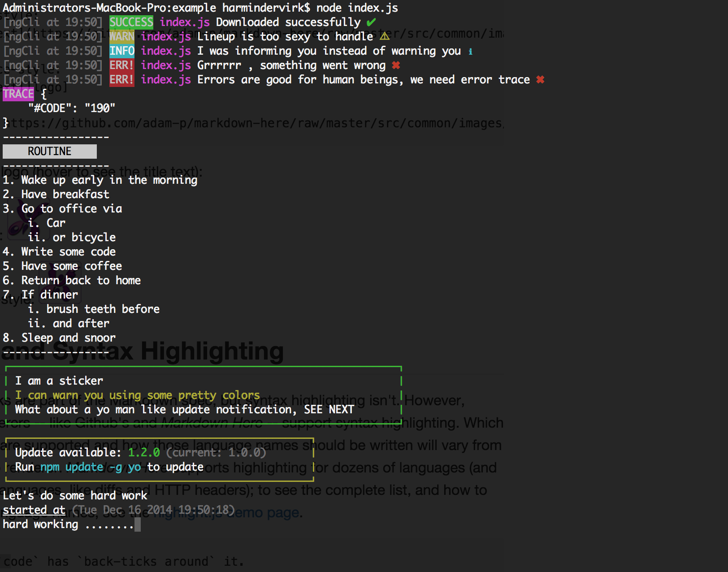Click the red cross after 'error trace'
This screenshot has height=572, width=728.
tap(540, 80)
